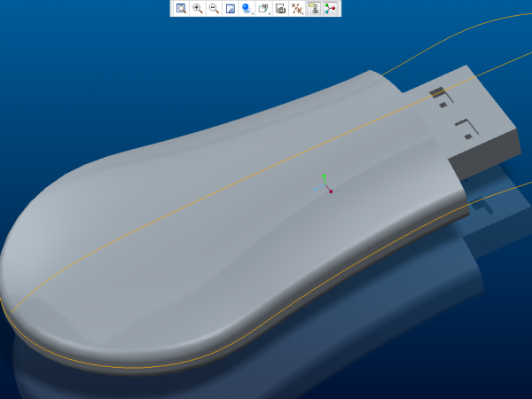Select the left rectangular hole on USB plug
The width and height of the screenshot is (532, 399).
click(438, 92)
